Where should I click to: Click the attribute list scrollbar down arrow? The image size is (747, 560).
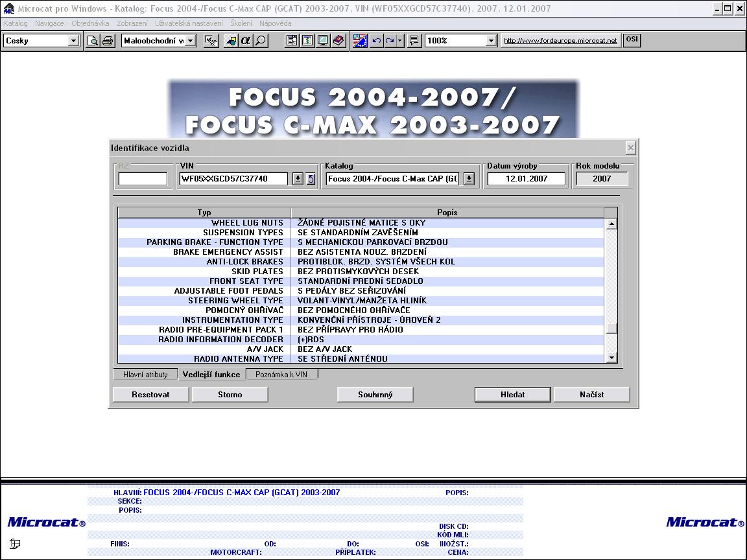point(611,358)
